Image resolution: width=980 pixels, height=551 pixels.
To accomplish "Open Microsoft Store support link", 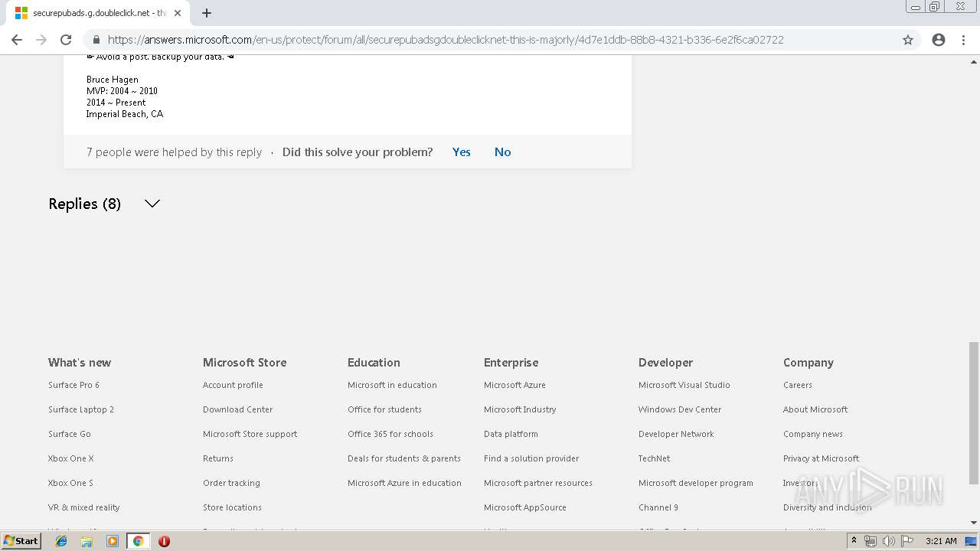I will coord(250,434).
